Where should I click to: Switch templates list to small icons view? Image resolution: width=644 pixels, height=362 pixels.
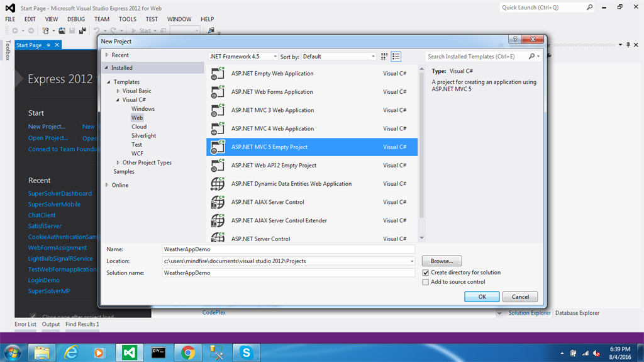tap(384, 57)
